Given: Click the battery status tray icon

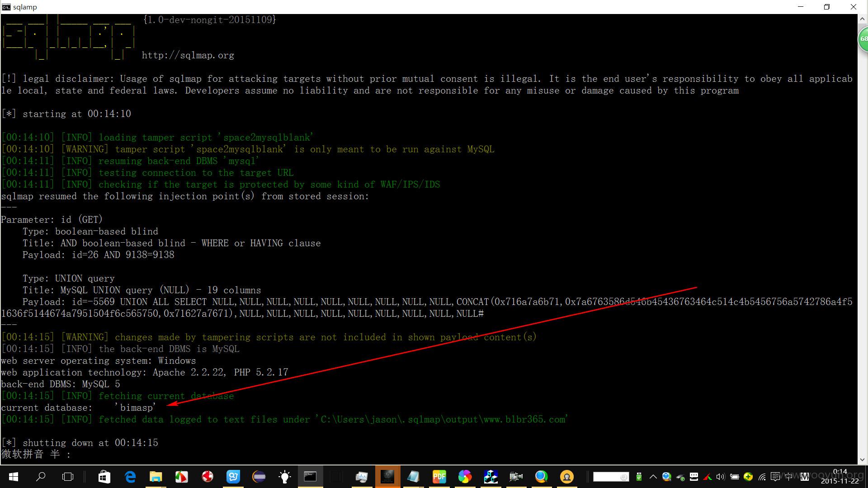Looking at the screenshot, I should 735,477.
